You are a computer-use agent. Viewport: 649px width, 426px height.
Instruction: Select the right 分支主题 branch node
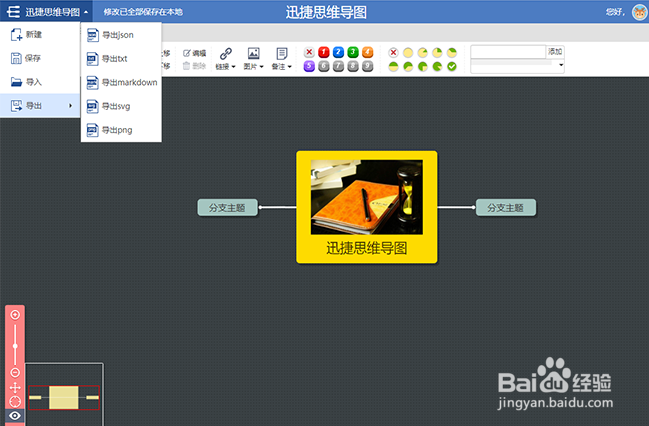506,207
